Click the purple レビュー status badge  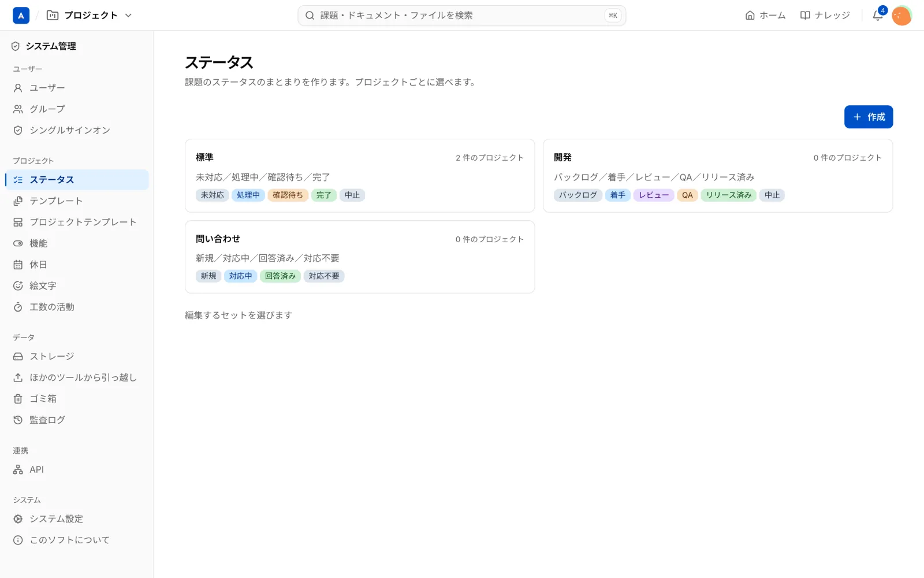click(654, 195)
